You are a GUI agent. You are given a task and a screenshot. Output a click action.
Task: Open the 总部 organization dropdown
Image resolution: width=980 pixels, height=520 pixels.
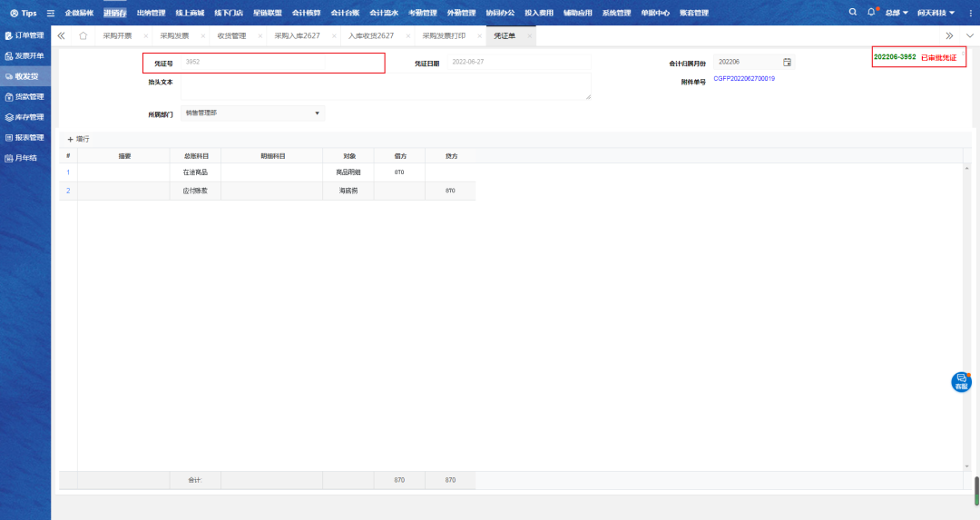coord(897,14)
